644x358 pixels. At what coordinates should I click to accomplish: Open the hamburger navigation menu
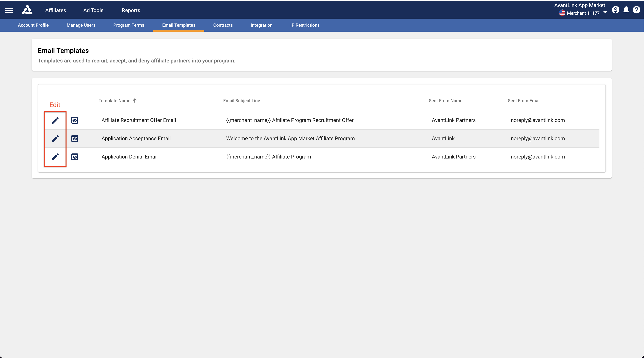coord(9,10)
